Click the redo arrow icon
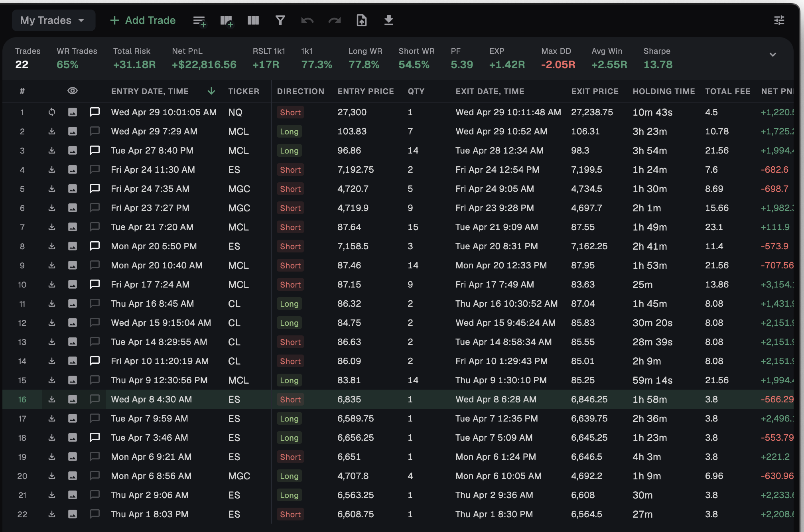The height and width of the screenshot is (532, 804). pyautogui.click(x=334, y=20)
